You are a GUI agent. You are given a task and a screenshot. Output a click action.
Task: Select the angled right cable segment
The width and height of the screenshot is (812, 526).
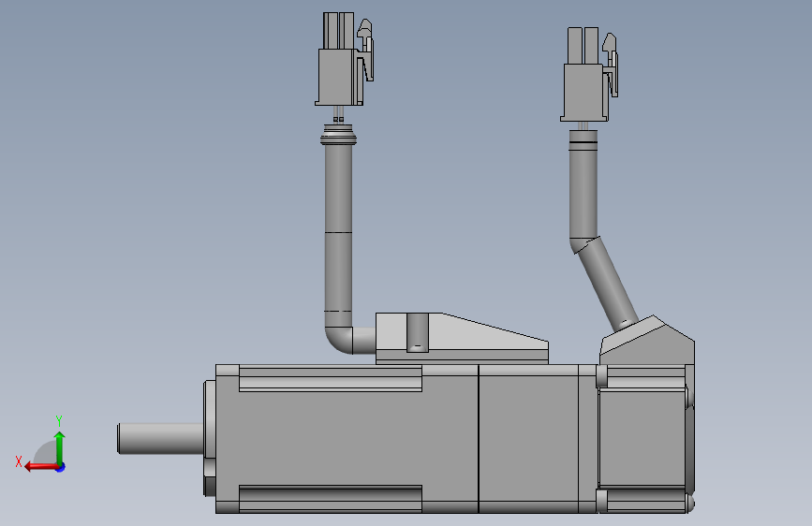coord(606,285)
